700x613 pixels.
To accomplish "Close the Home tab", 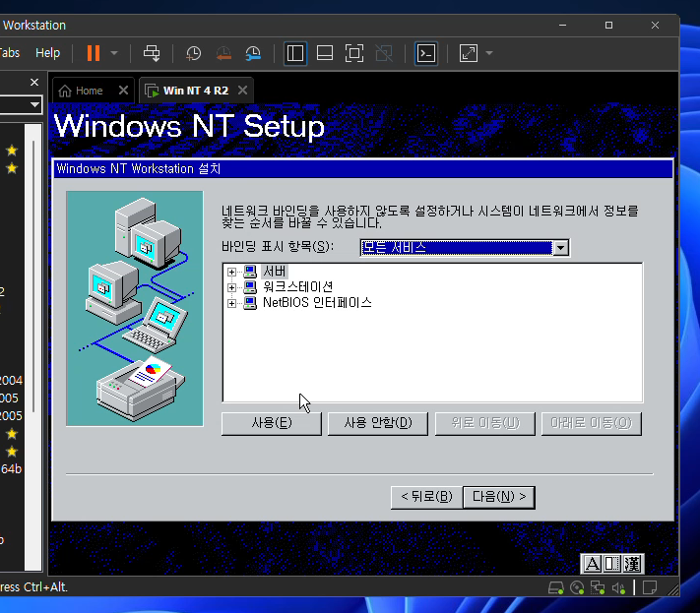I will [124, 91].
